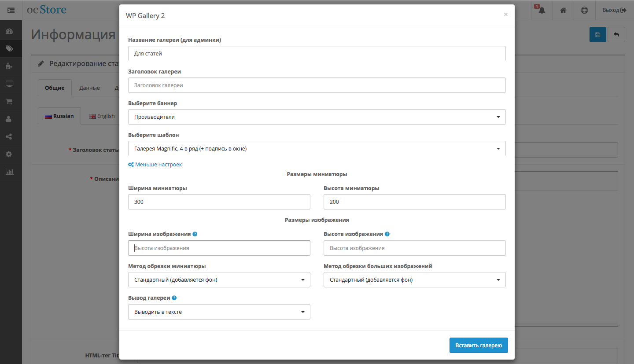Select the English language tab
Screen dimensions: 634x364
[x=102, y=116]
